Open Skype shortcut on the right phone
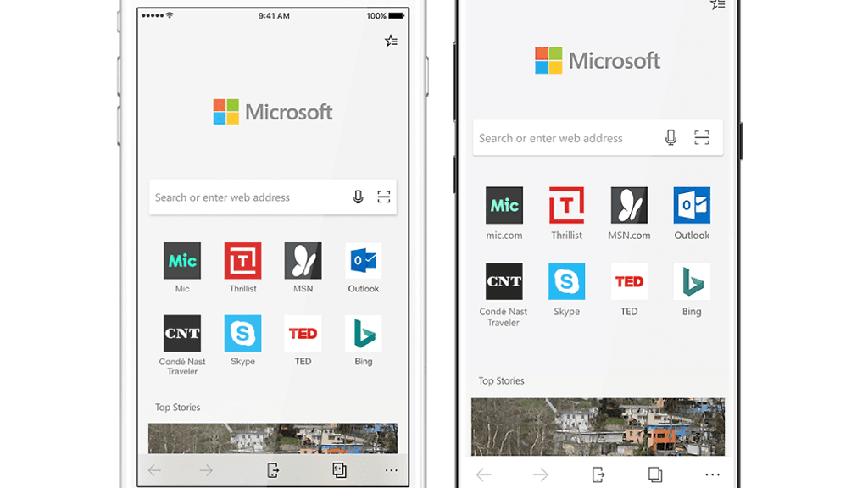This screenshot has height=488, width=868. tap(566, 282)
